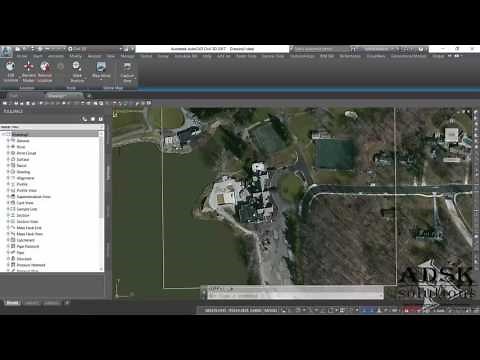Expand the Alignment settings node
This screenshot has height=360, width=480.
click(x=8, y=178)
